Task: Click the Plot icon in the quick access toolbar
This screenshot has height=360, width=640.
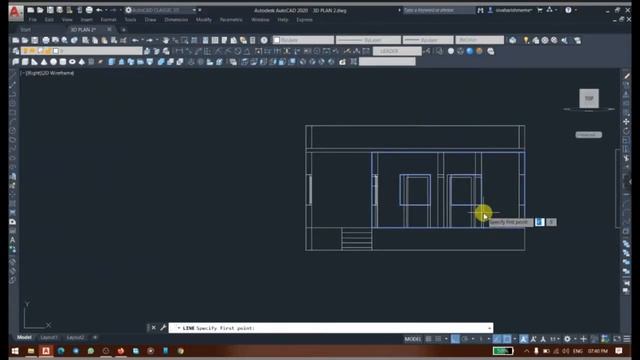Action: (x=89, y=10)
